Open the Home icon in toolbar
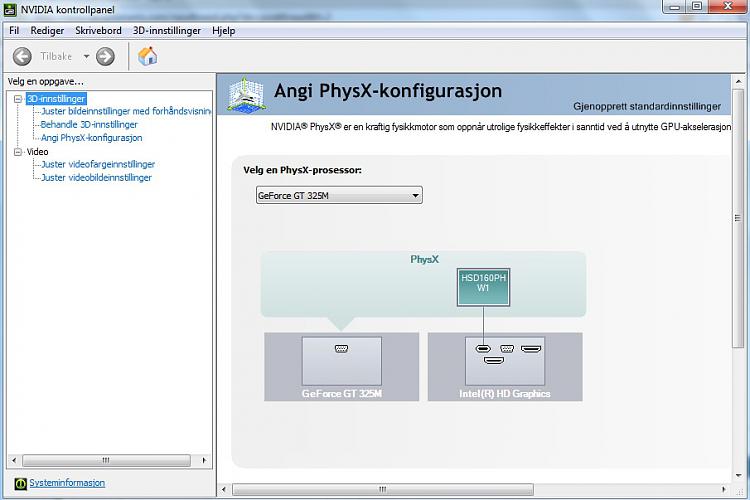 point(147,56)
